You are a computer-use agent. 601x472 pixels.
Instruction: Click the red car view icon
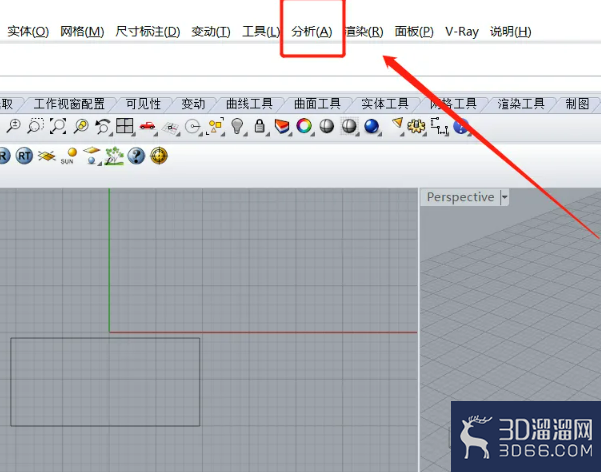click(x=148, y=126)
